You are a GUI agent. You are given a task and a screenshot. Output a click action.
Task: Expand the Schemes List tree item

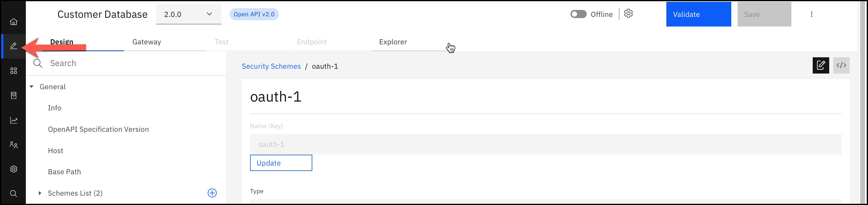[40, 193]
